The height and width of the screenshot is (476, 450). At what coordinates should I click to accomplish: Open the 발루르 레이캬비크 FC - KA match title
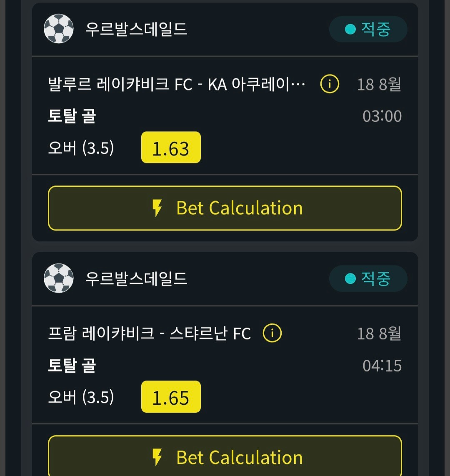[x=177, y=84]
